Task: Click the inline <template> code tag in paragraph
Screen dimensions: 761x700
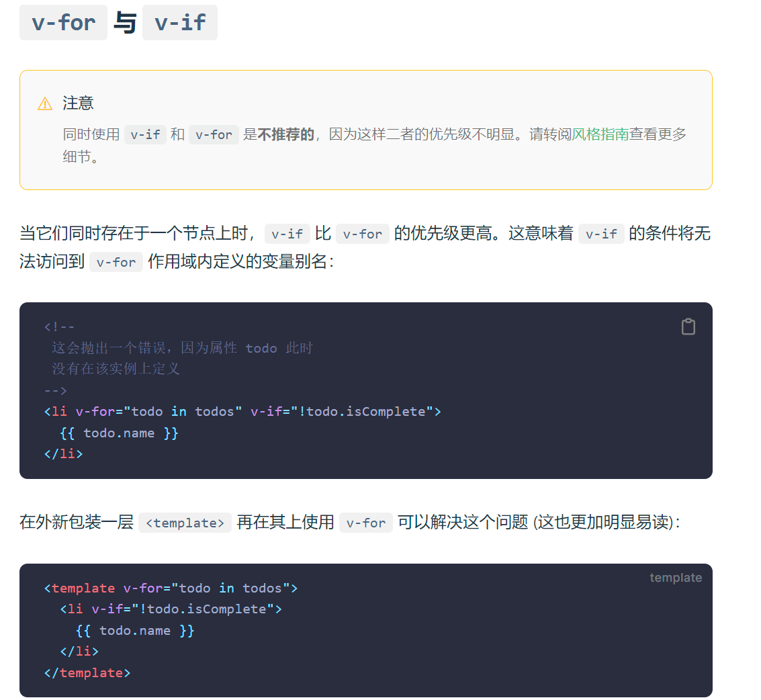Action: point(185,523)
